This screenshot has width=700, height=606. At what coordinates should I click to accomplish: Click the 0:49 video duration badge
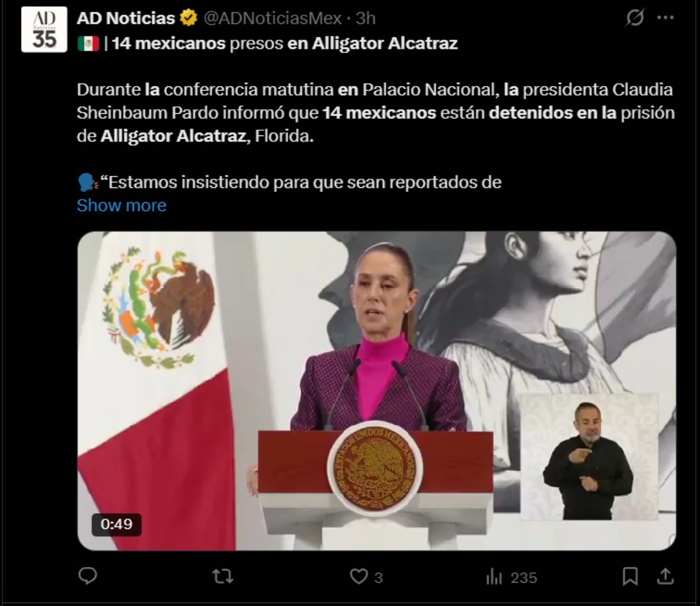pyautogui.click(x=117, y=524)
